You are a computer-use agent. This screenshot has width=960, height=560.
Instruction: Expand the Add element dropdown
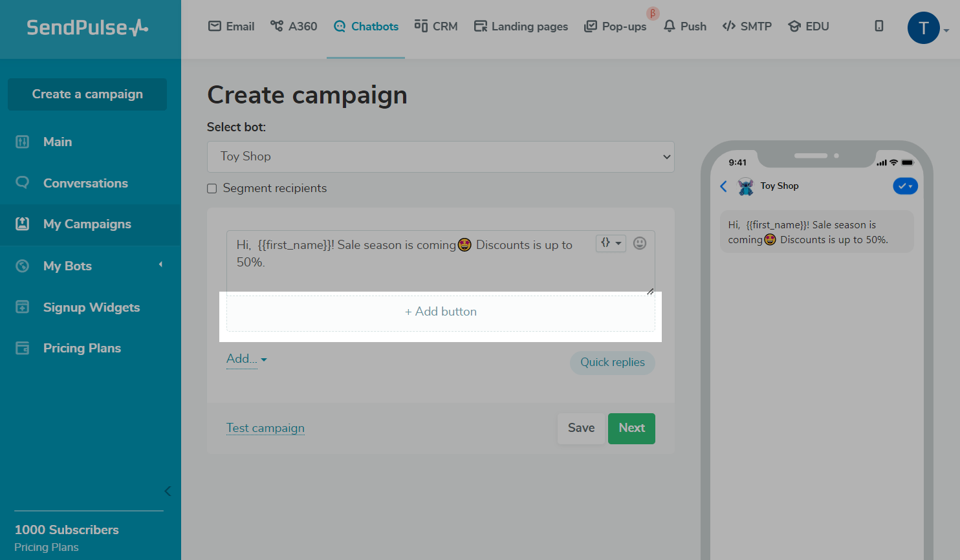246,359
